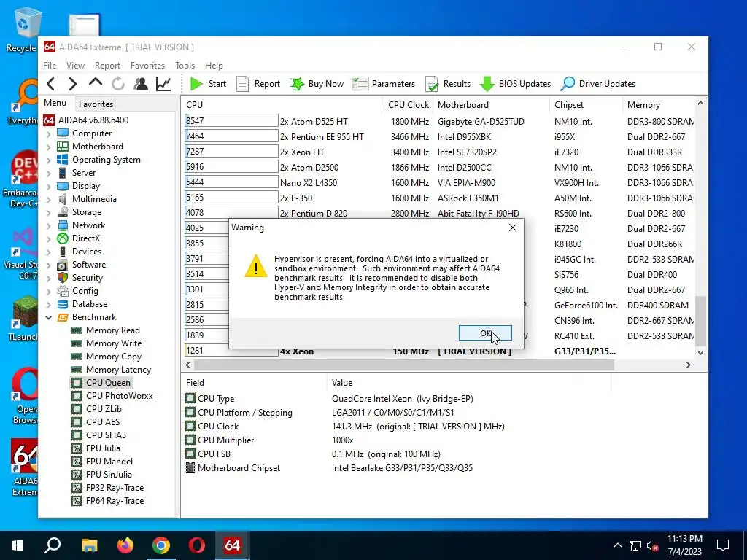Viewport: 747px width, 560px height.
Task: Open benchmark Parameters
Action: (x=384, y=84)
